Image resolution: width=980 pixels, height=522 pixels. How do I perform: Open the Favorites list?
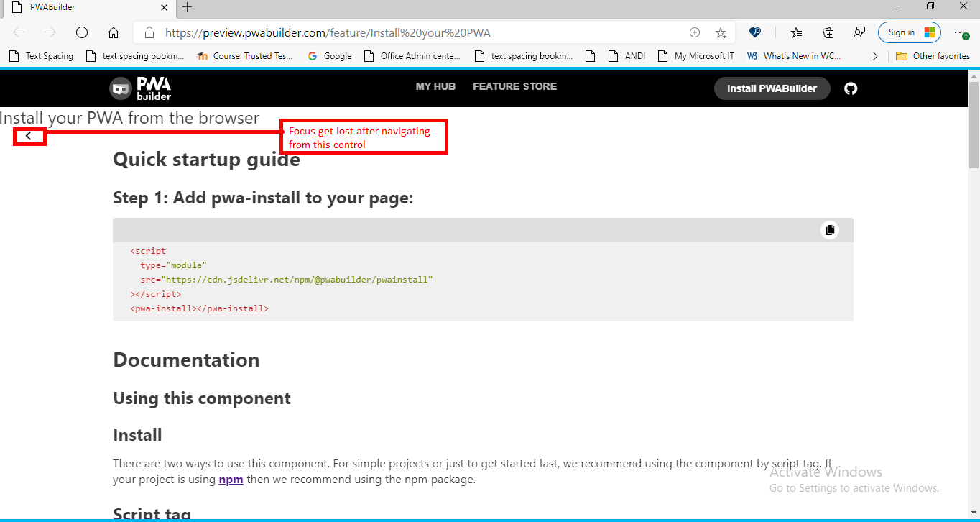[x=796, y=32]
